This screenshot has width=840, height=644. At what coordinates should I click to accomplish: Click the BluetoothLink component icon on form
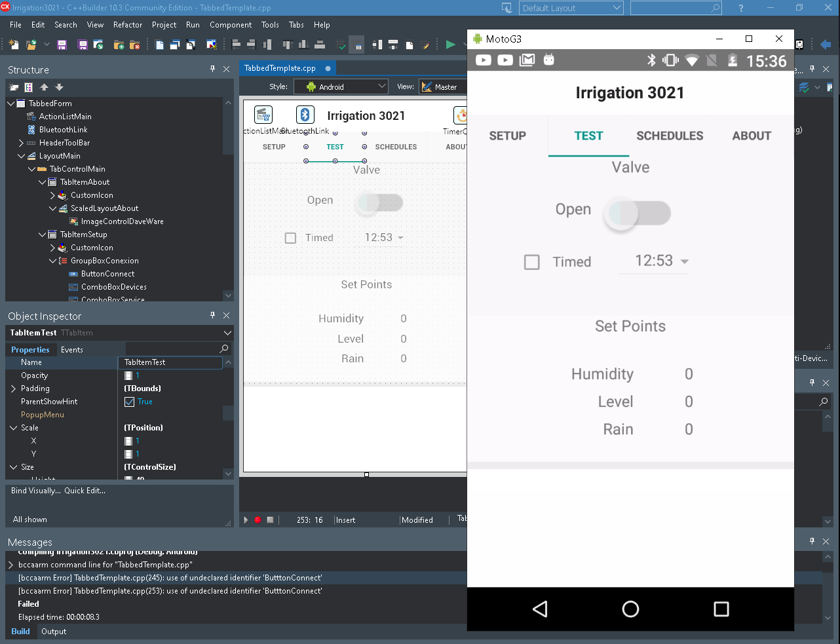pyautogui.click(x=305, y=115)
